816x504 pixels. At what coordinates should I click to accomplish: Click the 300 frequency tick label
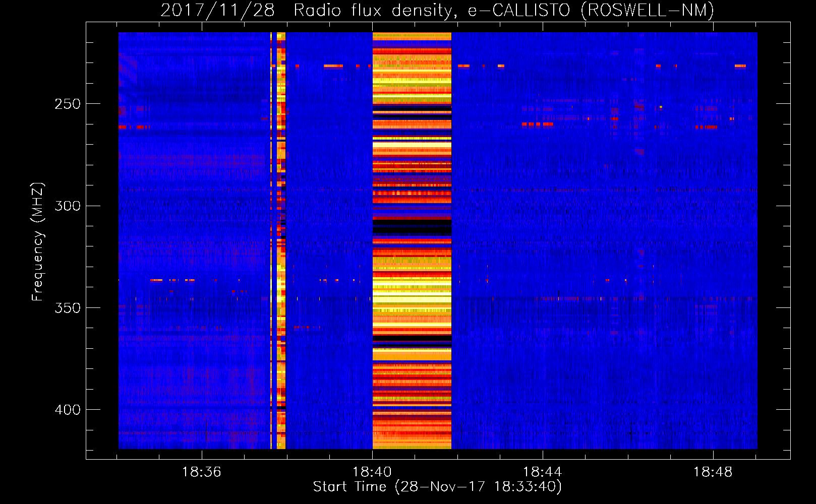click(68, 206)
